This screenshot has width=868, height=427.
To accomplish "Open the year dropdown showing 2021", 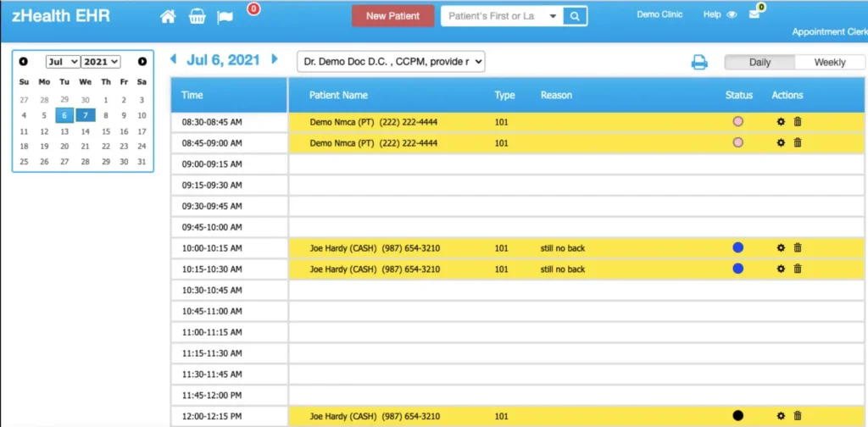I will [x=101, y=62].
